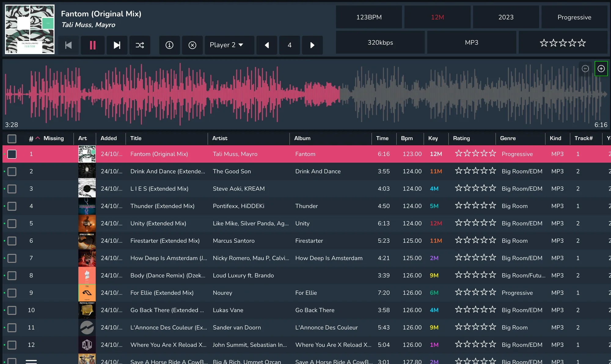Screen dimensions: 611x364
Task: Skip back to the previous track
Action: (68, 45)
